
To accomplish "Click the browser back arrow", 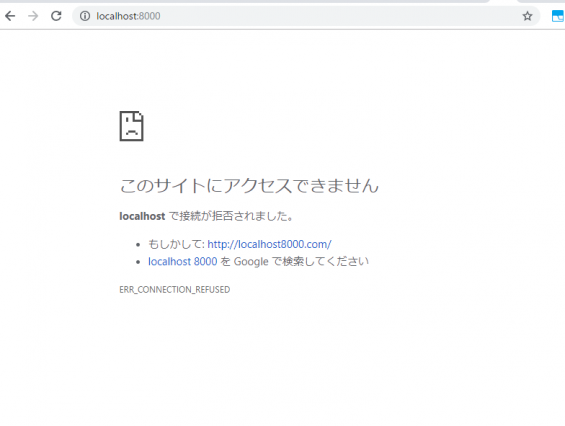I will pyautogui.click(x=10, y=16).
